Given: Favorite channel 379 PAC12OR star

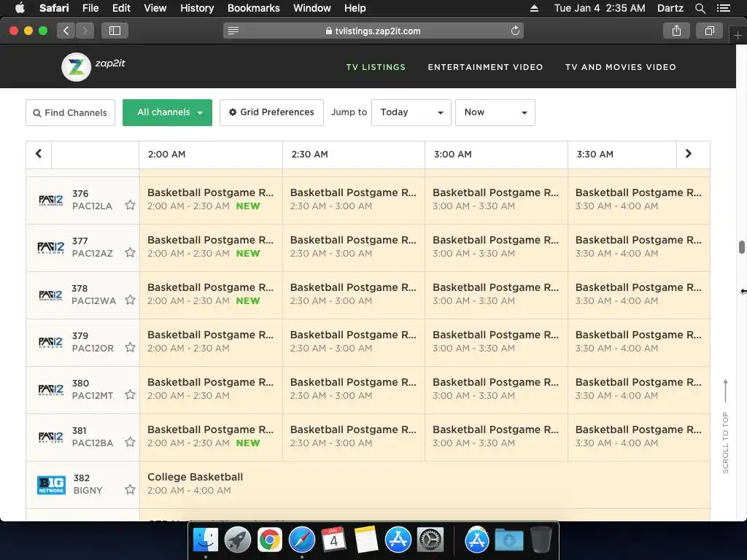Looking at the screenshot, I should (x=130, y=347).
